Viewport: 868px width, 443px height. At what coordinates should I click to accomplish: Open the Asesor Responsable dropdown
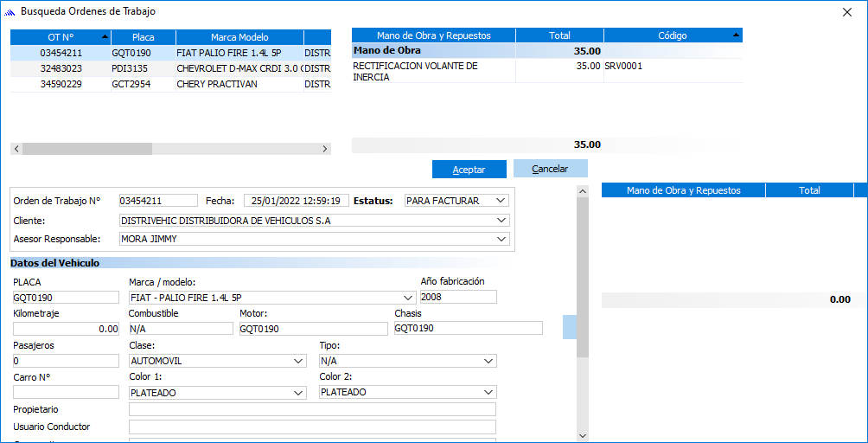pyautogui.click(x=502, y=239)
